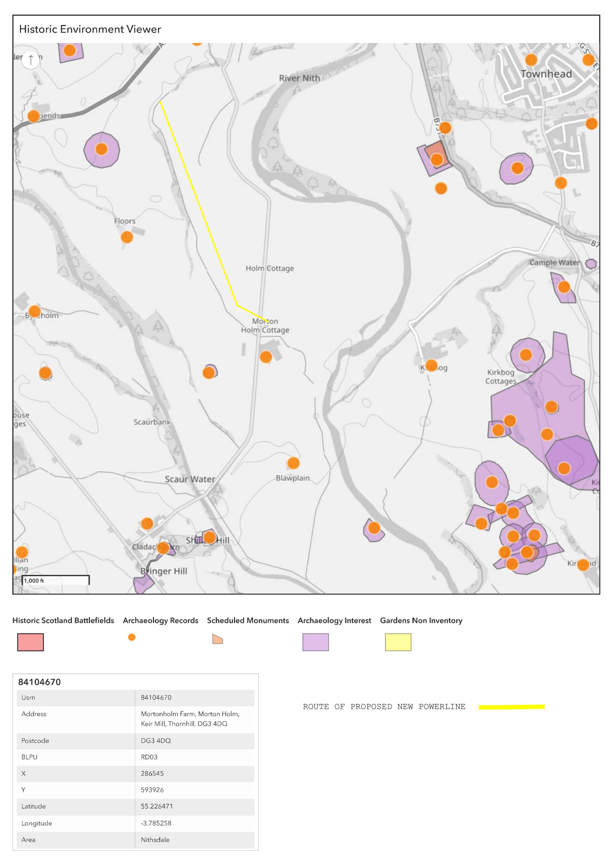The image size is (614, 868).
Task: Click the Longitude value -3.785258
Action: point(156,823)
